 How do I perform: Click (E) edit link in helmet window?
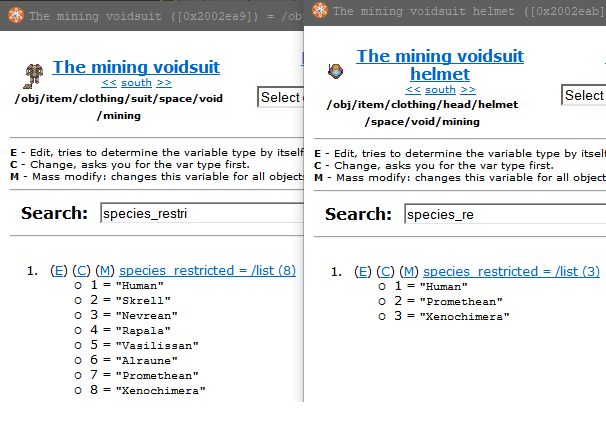(x=363, y=272)
